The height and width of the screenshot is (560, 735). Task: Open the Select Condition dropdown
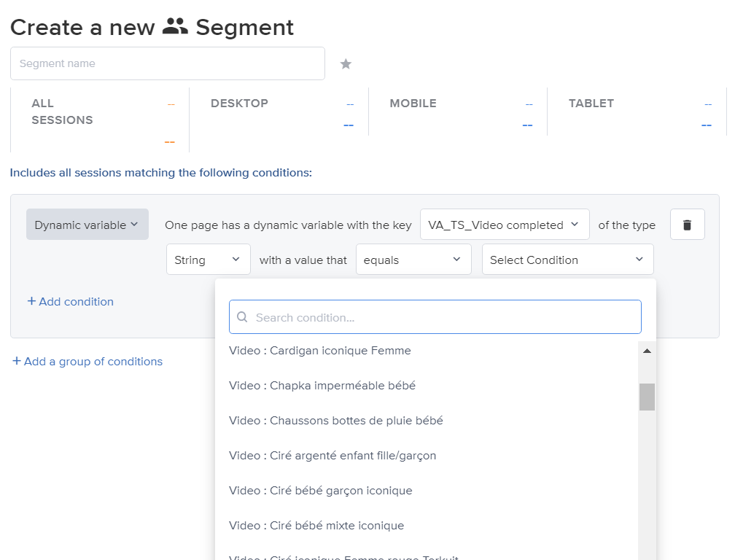coord(567,259)
